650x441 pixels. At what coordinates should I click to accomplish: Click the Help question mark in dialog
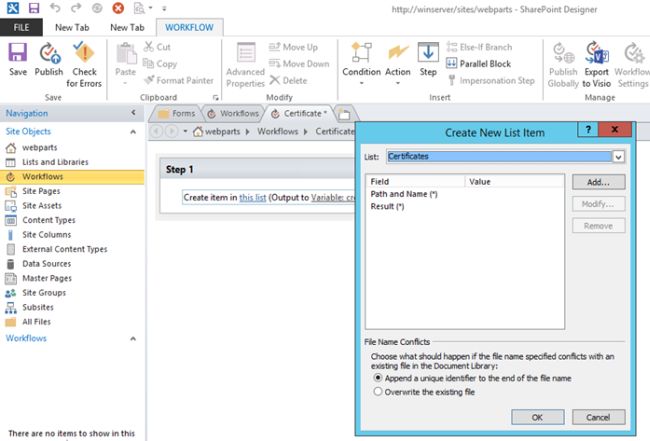pos(588,129)
